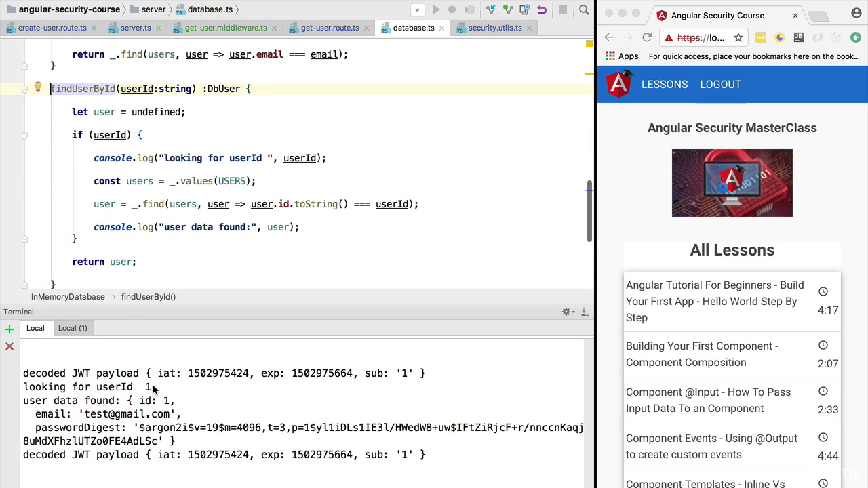
Task: Close the server.ts editor tab
Action: click(x=159, y=28)
